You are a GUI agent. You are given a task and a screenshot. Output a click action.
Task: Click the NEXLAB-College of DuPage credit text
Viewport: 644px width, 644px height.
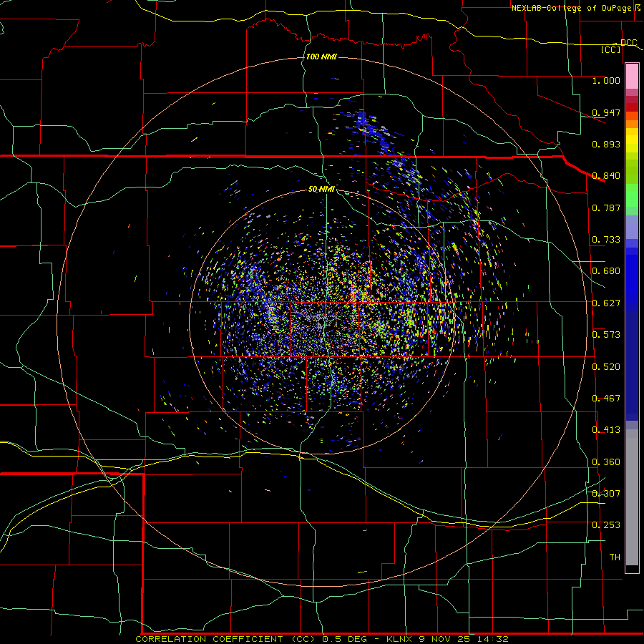572,8
